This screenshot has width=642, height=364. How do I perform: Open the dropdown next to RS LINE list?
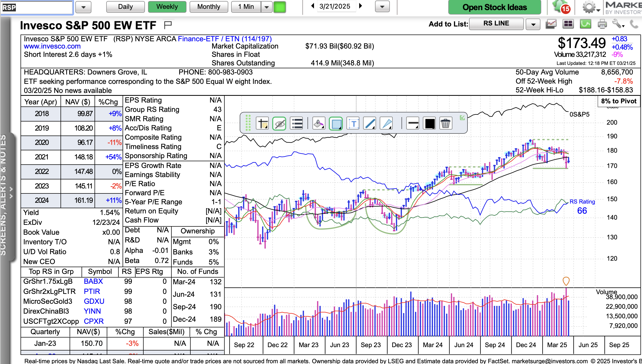pyautogui.click(x=533, y=24)
